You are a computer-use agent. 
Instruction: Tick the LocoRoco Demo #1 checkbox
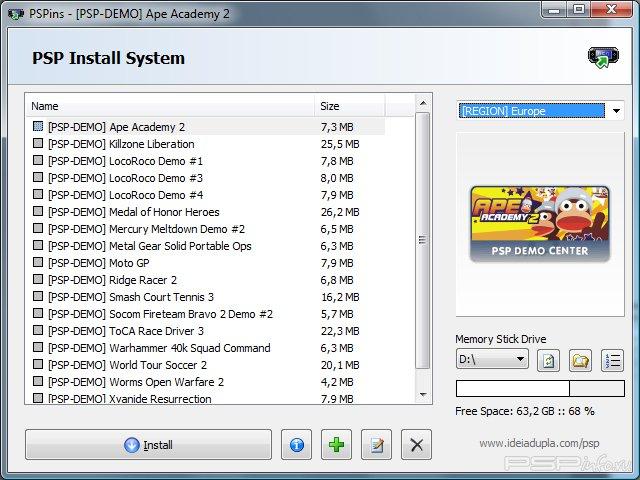pyautogui.click(x=38, y=160)
